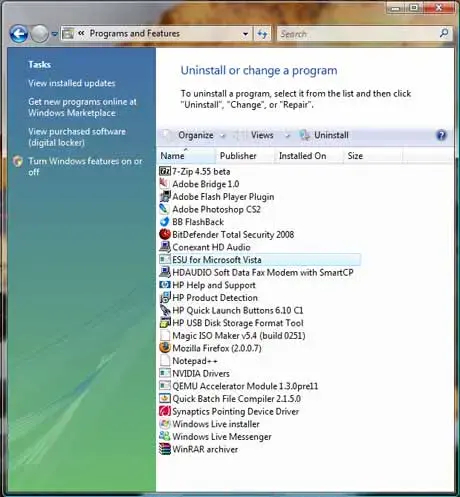
Task: Open Get new programs at Windows Marketplace
Action: (x=82, y=107)
